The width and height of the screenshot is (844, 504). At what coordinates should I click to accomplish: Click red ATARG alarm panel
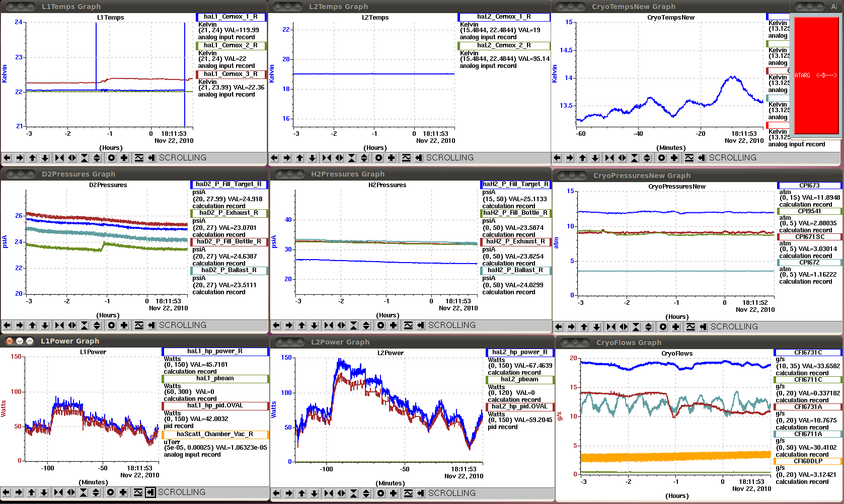[x=816, y=75]
